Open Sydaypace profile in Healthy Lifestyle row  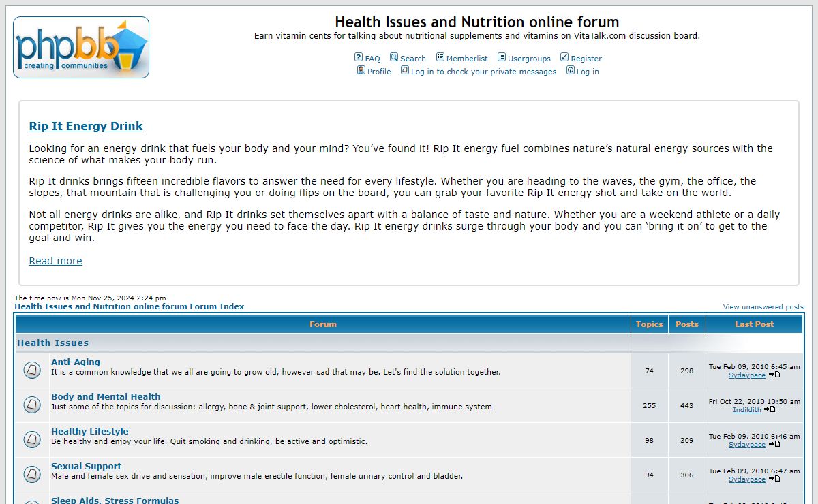(747, 445)
